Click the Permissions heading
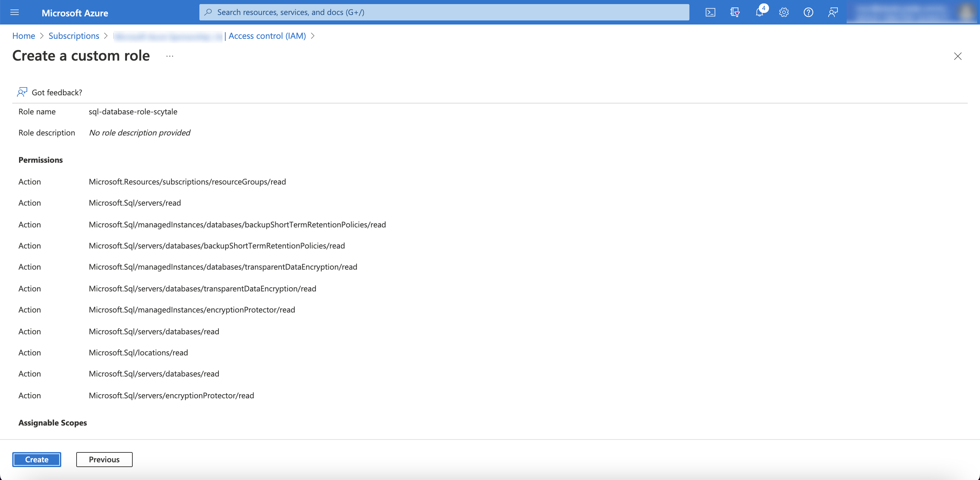The height and width of the screenshot is (480, 980). [x=41, y=160]
